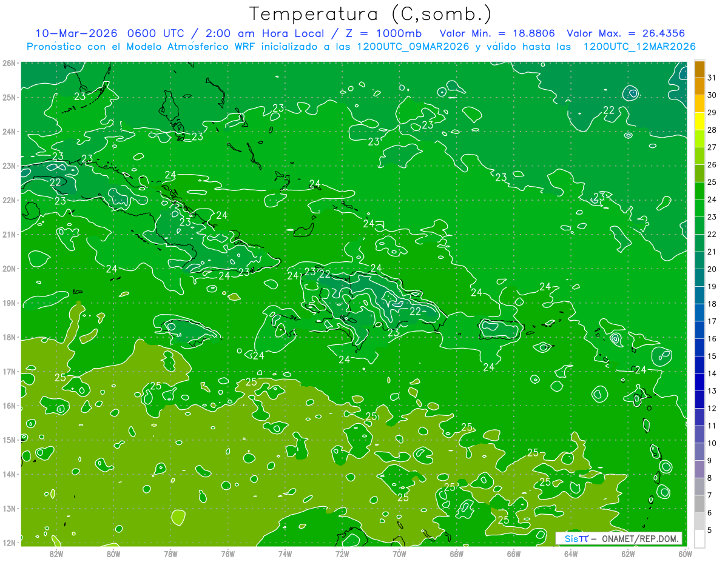This screenshot has height=562, width=728.
Task: Select the '2:00 am Hora Local' text
Action: 268,33
